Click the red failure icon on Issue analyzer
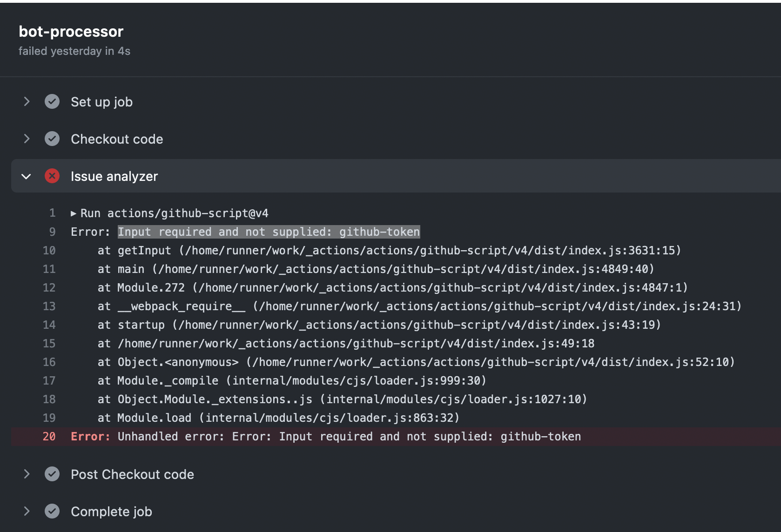Viewport: 781px width, 532px height. point(52,176)
